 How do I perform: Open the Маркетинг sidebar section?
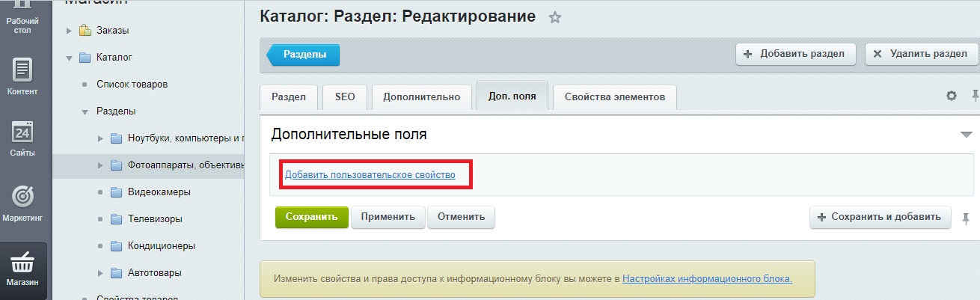click(x=22, y=203)
